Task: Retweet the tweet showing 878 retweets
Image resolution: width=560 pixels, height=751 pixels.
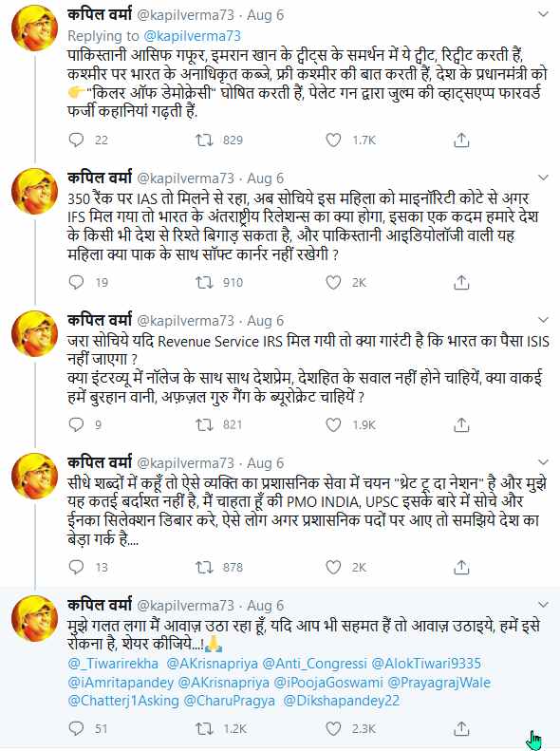Action: click(x=204, y=567)
